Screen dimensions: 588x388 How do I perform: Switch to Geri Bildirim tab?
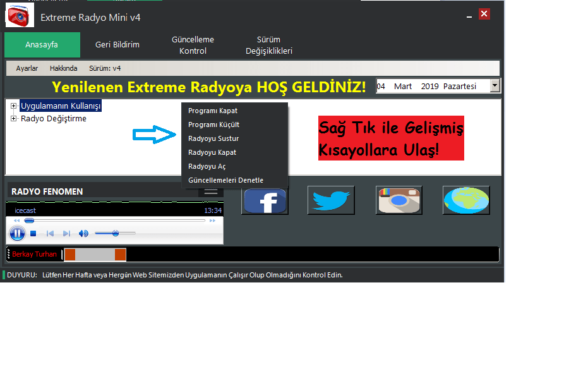[117, 45]
